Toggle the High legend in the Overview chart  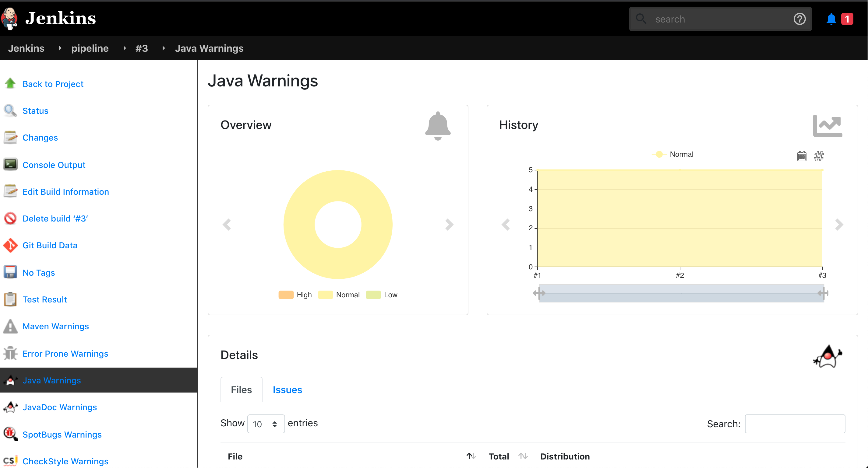(x=295, y=295)
